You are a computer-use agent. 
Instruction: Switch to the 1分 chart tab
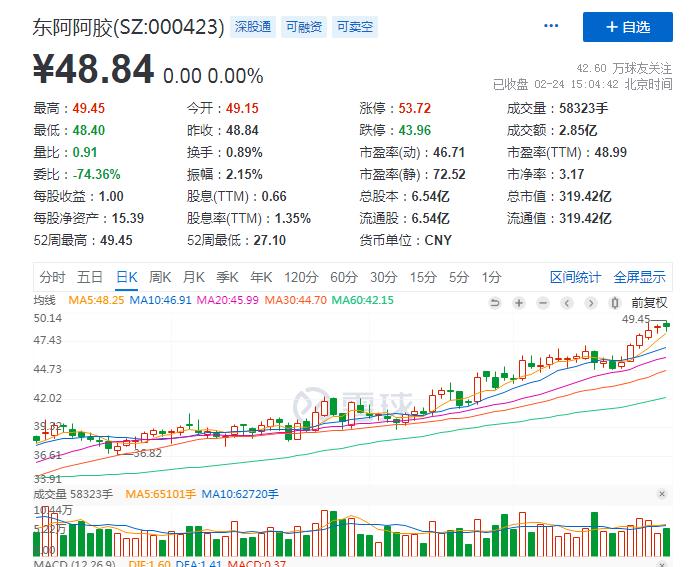tap(491, 277)
